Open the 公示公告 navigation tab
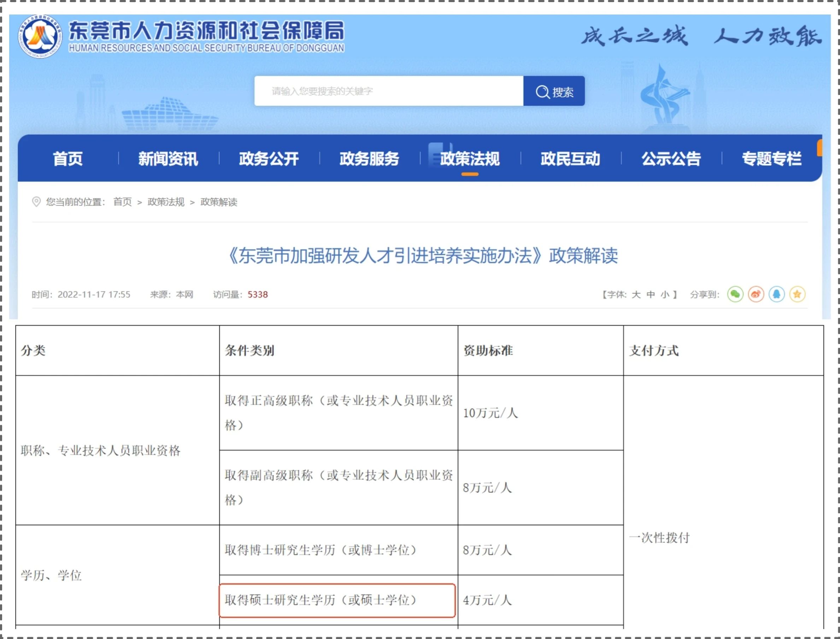Viewport: 840px width, 639px height. pos(671,159)
